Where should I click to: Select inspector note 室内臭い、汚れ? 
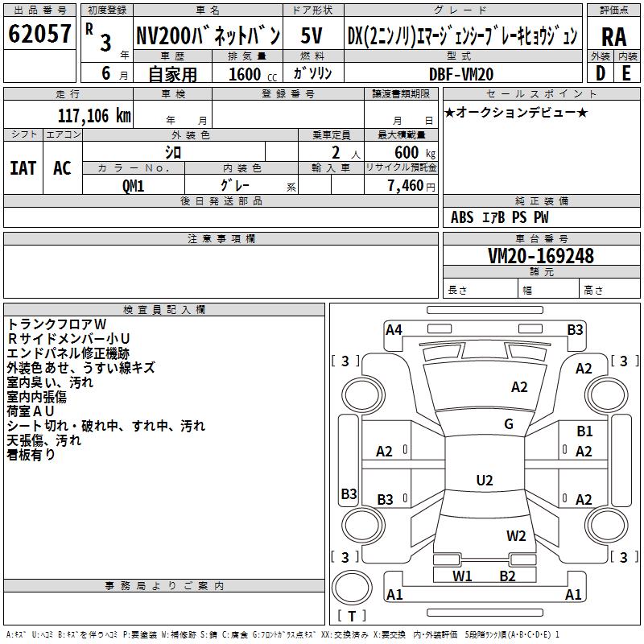pyautogui.click(x=50, y=382)
